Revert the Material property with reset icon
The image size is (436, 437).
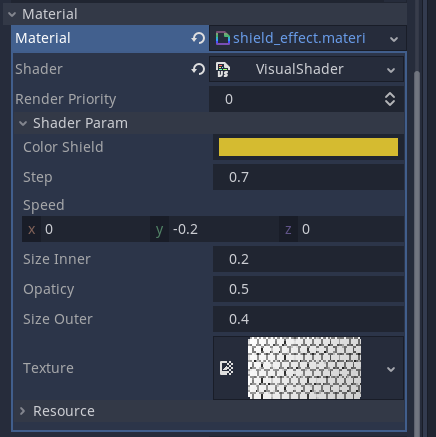click(198, 38)
